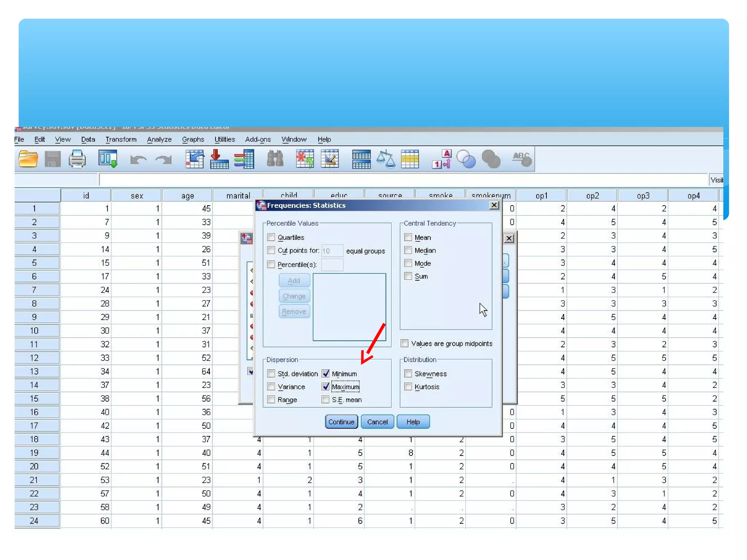Select the age column header
Screen dimensions: 747x560
tap(187, 196)
